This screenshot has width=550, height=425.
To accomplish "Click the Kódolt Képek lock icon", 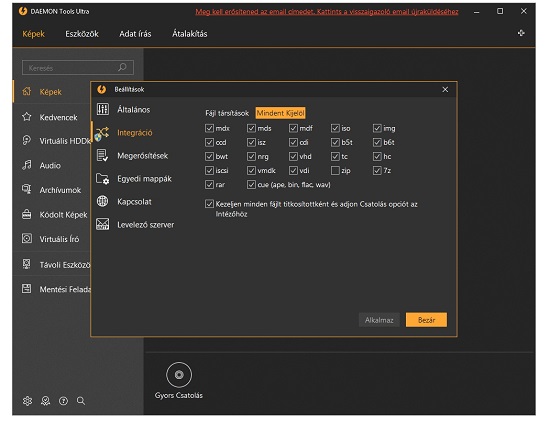I will (x=27, y=214).
